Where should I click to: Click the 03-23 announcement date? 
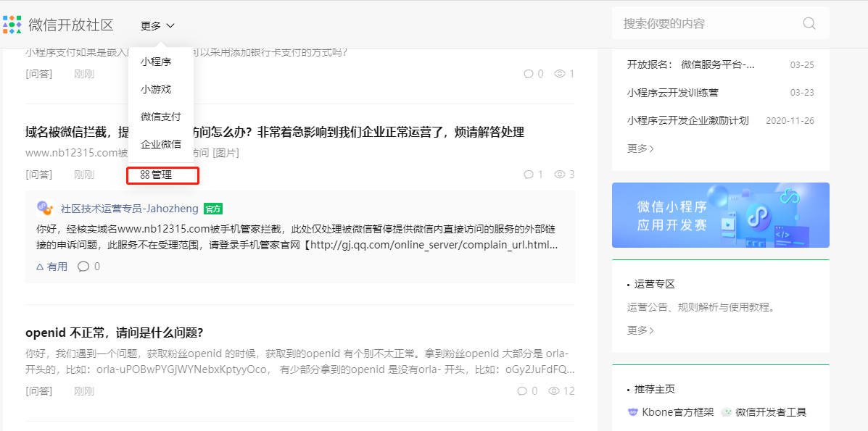[802, 93]
